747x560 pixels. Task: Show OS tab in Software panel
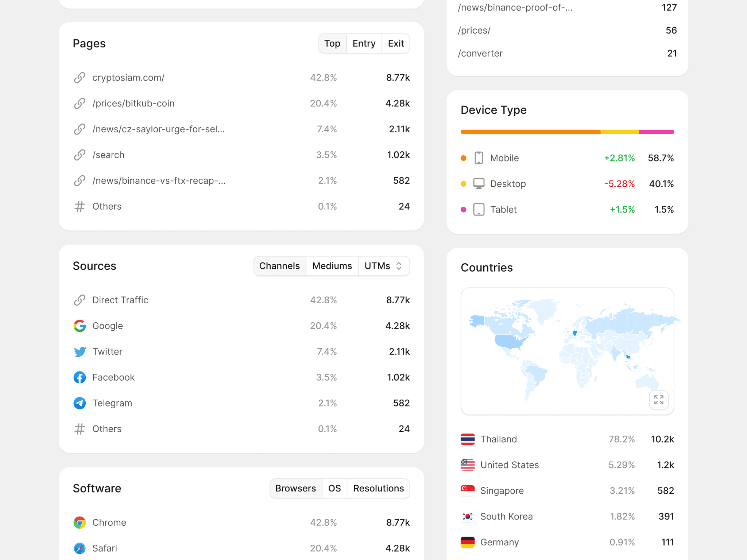(334, 488)
